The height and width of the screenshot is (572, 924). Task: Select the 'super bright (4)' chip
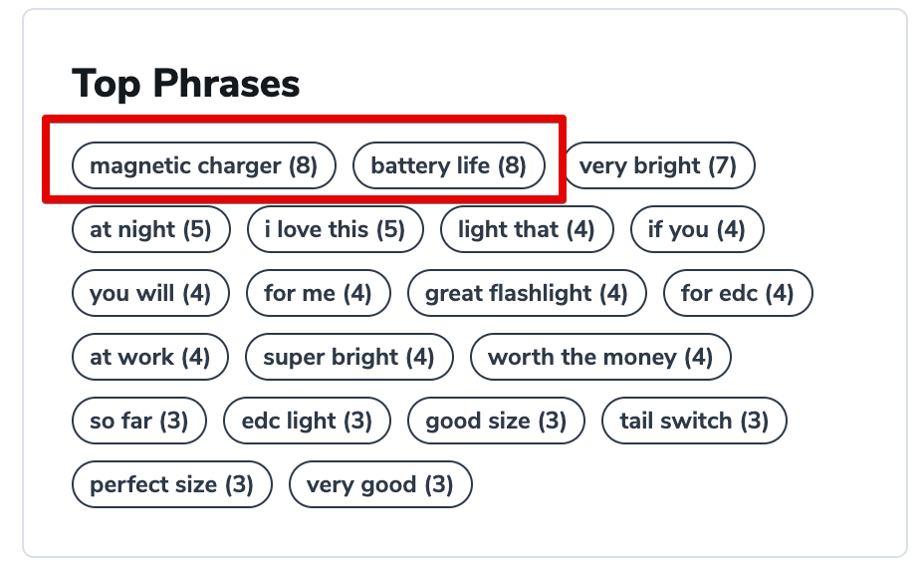click(x=349, y=357)
